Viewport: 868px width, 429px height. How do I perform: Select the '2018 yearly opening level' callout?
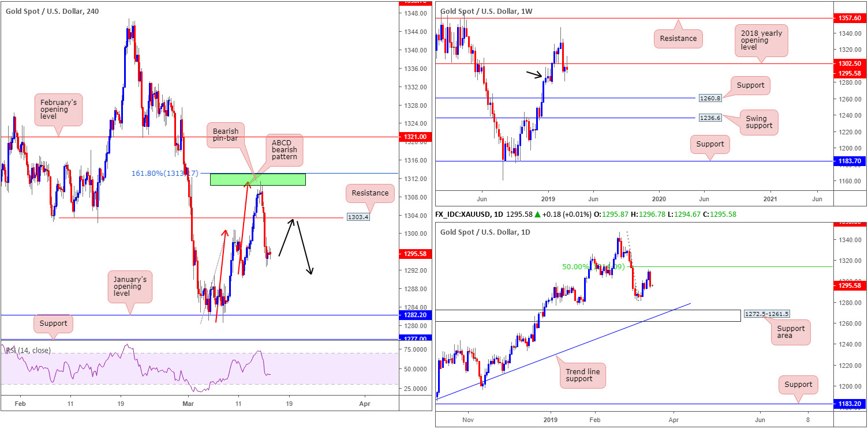click(762, 40)
